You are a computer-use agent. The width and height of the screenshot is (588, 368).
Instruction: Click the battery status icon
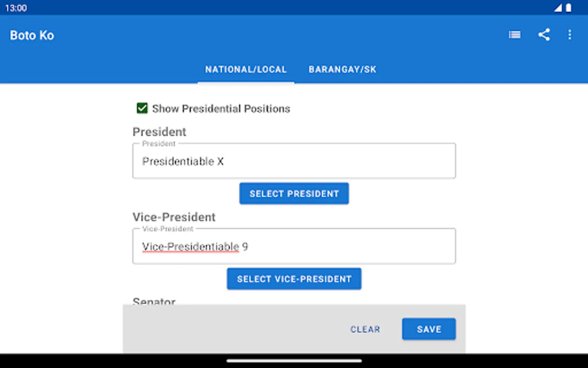tap(568, 8)
